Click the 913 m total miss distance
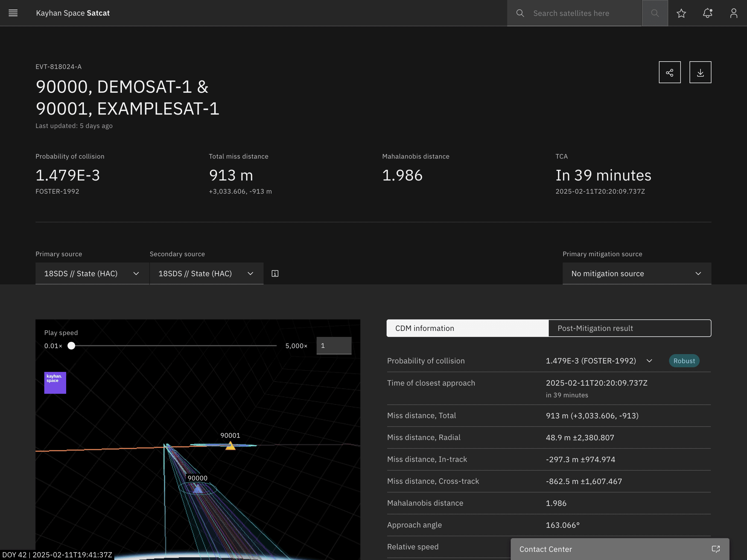747x560 pixels. [231, 175]
